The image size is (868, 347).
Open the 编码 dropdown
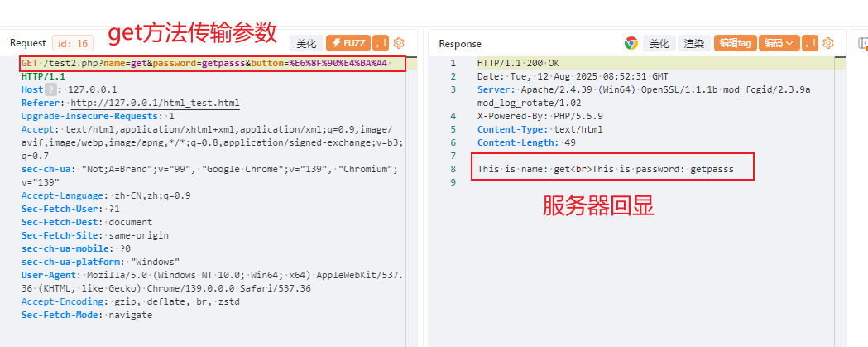click(779, 43)
